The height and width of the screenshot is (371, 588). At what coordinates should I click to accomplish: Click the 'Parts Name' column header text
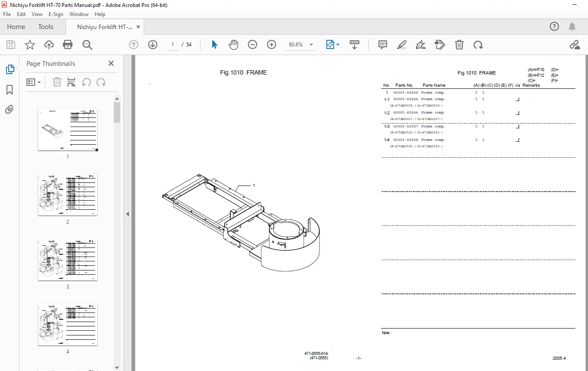(x=434, y=85)
